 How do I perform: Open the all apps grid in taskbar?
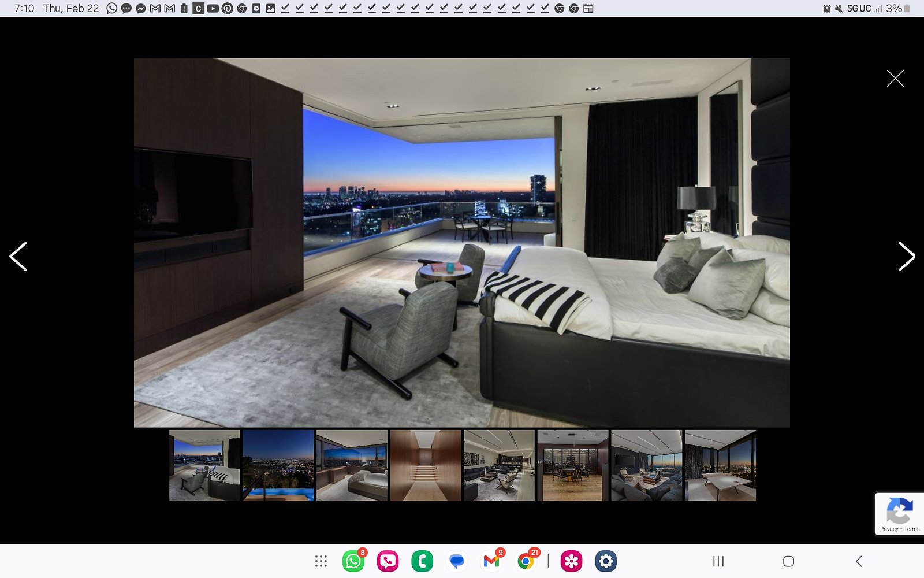(321, 561)
